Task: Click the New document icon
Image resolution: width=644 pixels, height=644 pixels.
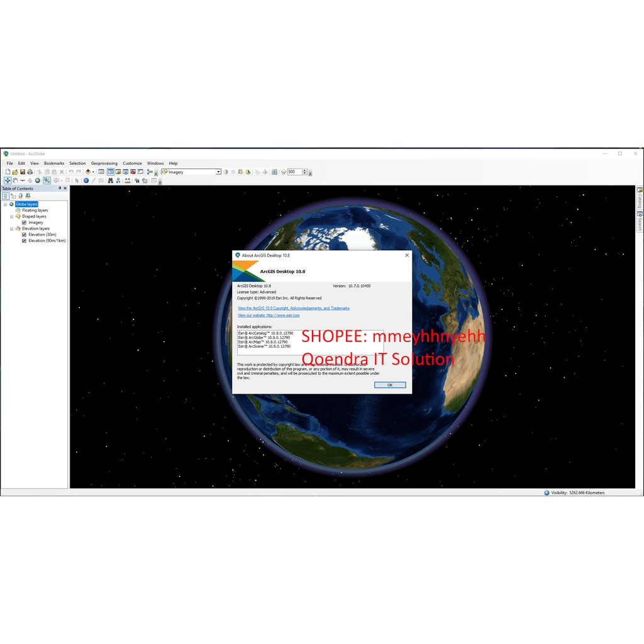Action: 8,172
